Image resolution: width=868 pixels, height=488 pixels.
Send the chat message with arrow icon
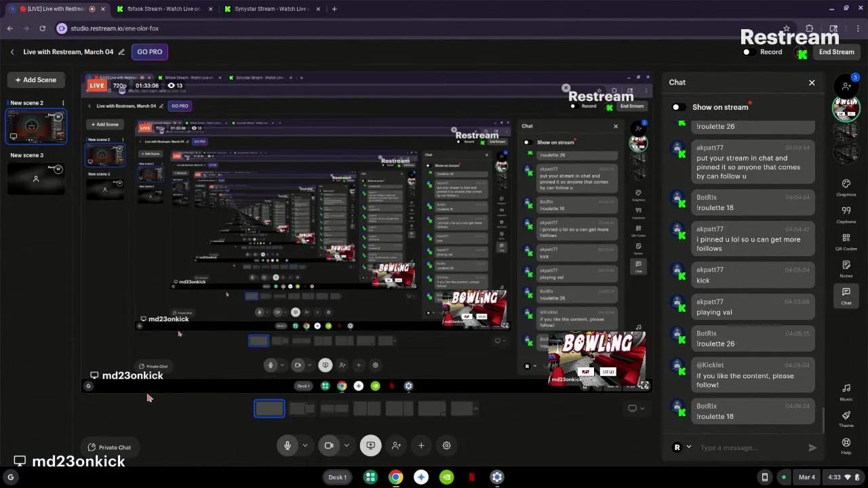(812, 447)
